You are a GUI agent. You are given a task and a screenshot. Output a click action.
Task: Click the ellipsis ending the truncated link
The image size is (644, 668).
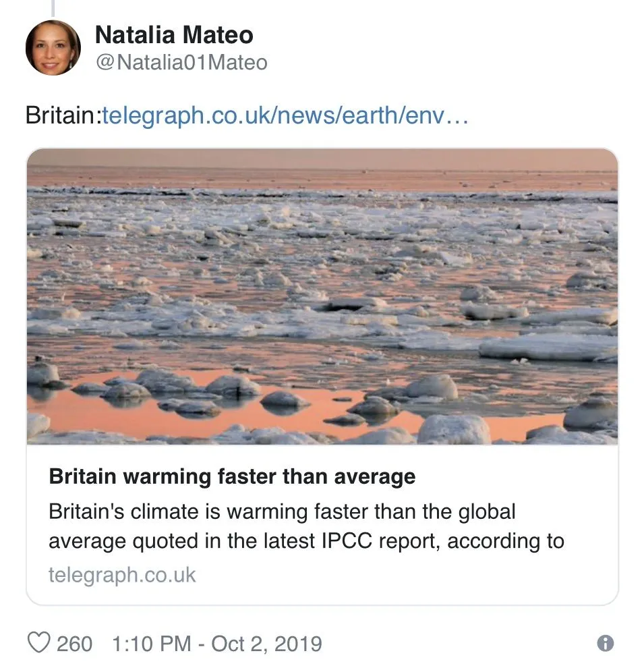[x=457, y=115]
